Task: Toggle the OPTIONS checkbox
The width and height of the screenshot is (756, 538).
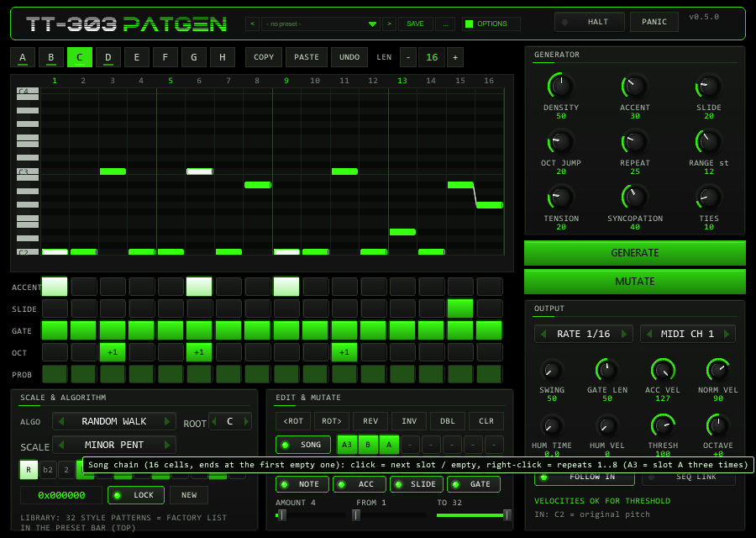Action: click(469, 24)
